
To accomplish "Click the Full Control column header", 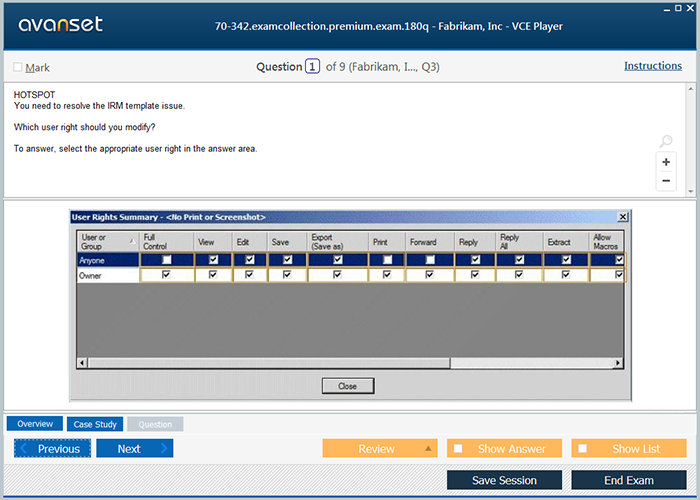I will click(167, 242).
